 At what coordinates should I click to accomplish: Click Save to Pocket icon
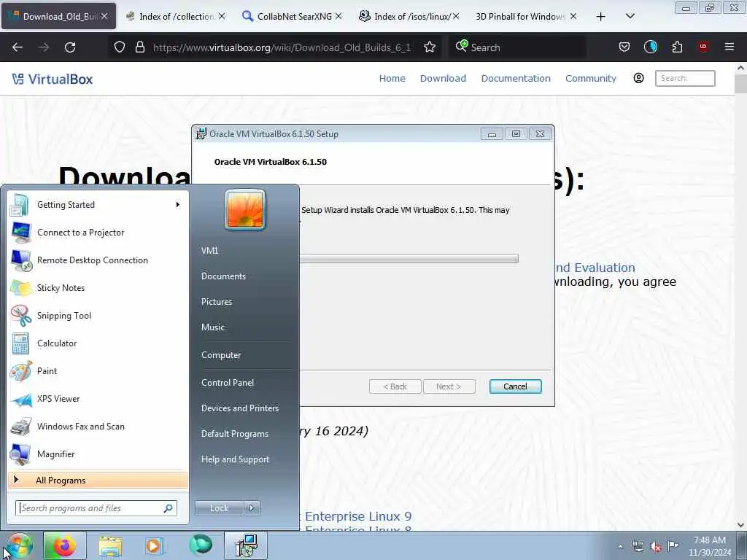click(x=624, y=47)
